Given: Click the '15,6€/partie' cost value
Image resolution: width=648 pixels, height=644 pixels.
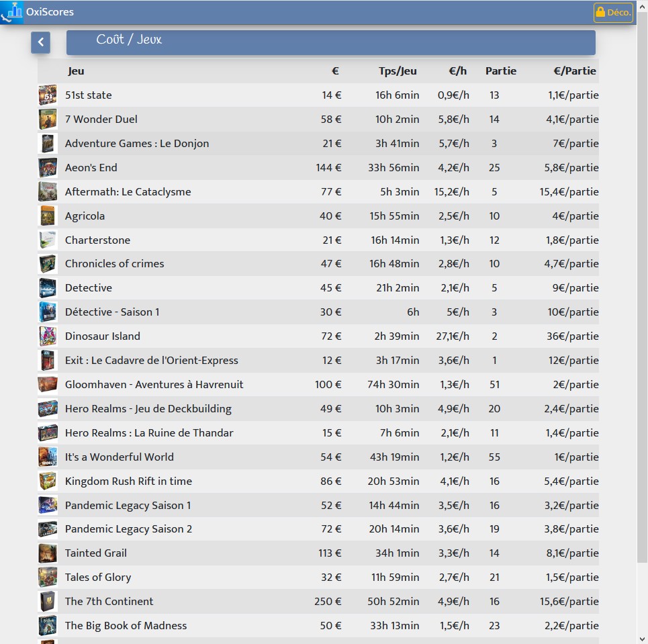Looking at the screenshot, I should [569, 602].
